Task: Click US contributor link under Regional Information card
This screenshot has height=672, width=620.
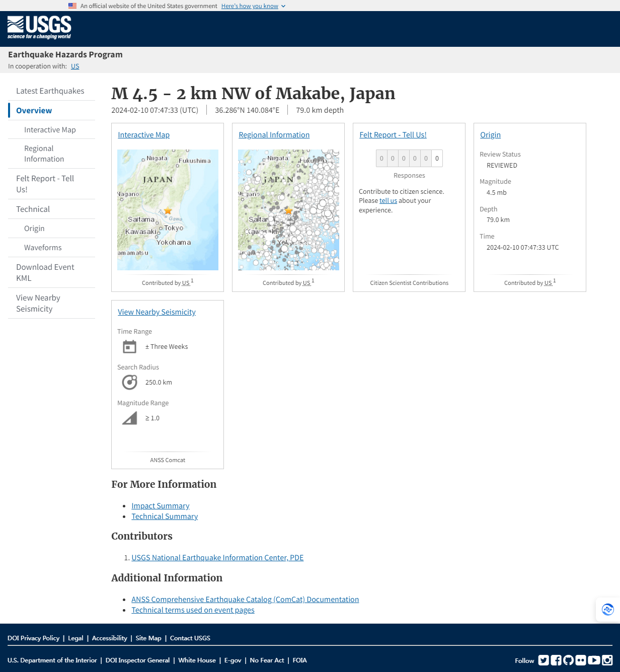Action: point(307,283)
